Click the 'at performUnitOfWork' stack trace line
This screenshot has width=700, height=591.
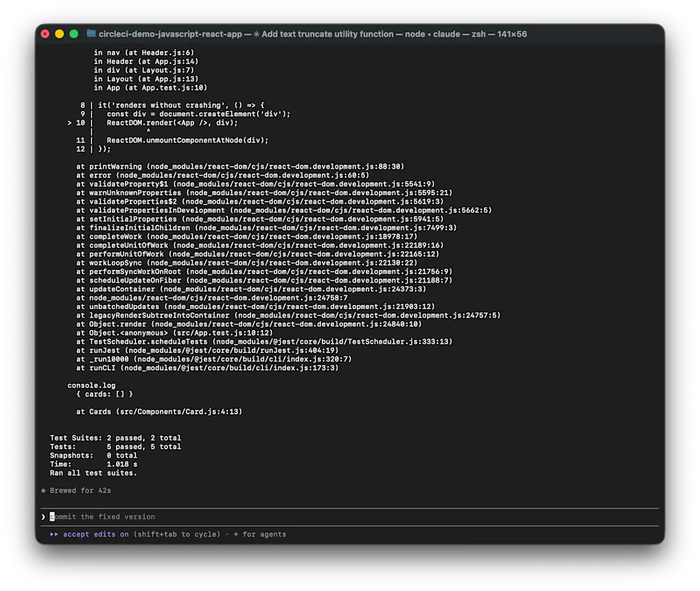click(x=258, y=254)
